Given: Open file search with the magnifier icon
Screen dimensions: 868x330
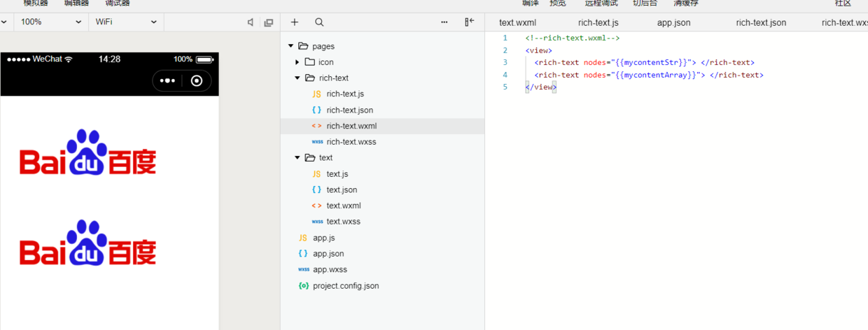Looking at the screenshot, I should coord(319,22).
